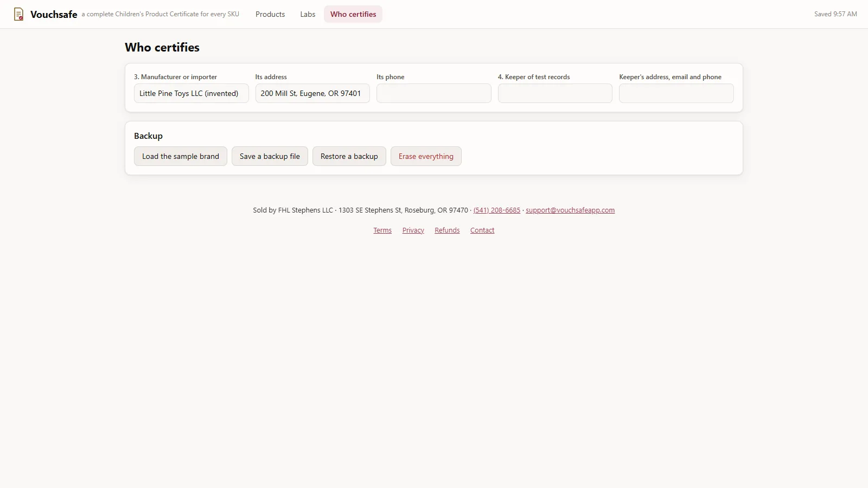
Task: Open the Contact link
Action: pyautogui.click(x=482, y=230)
